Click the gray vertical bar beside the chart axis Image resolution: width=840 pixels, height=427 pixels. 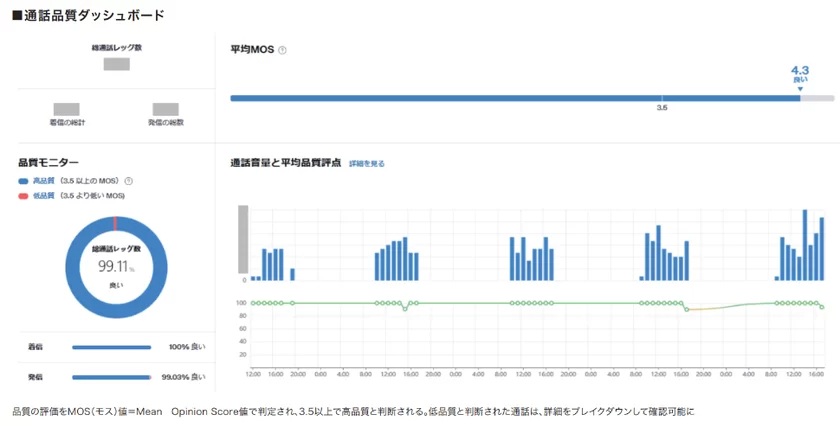click(x=243, y=239)
